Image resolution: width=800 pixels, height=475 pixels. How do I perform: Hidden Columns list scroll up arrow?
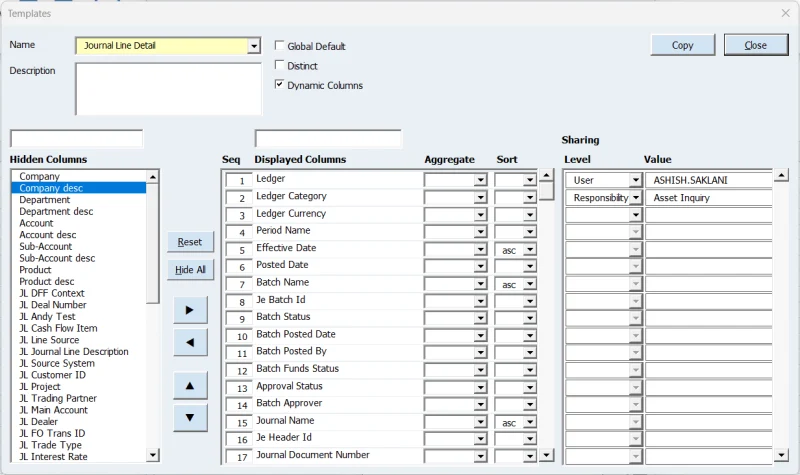coord(153,177)
